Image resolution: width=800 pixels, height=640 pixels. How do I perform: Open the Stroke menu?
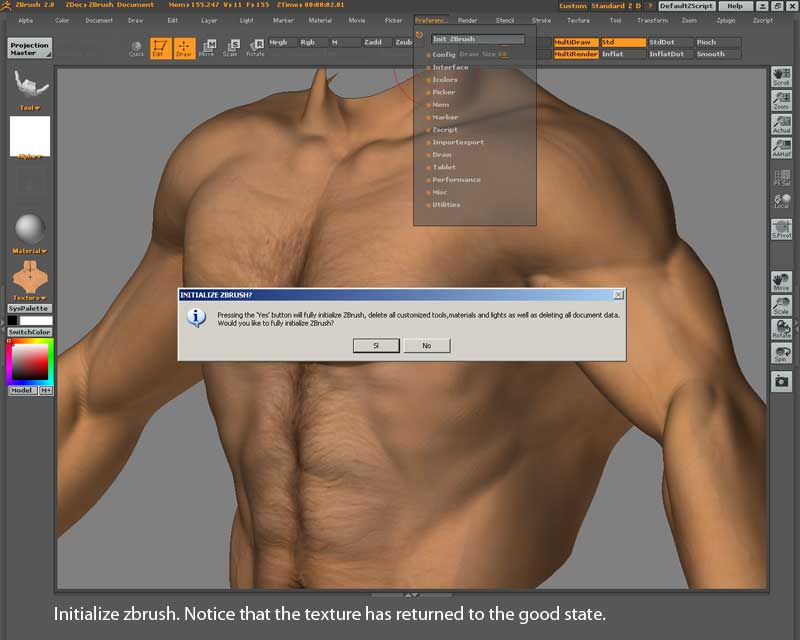point(541,20)
